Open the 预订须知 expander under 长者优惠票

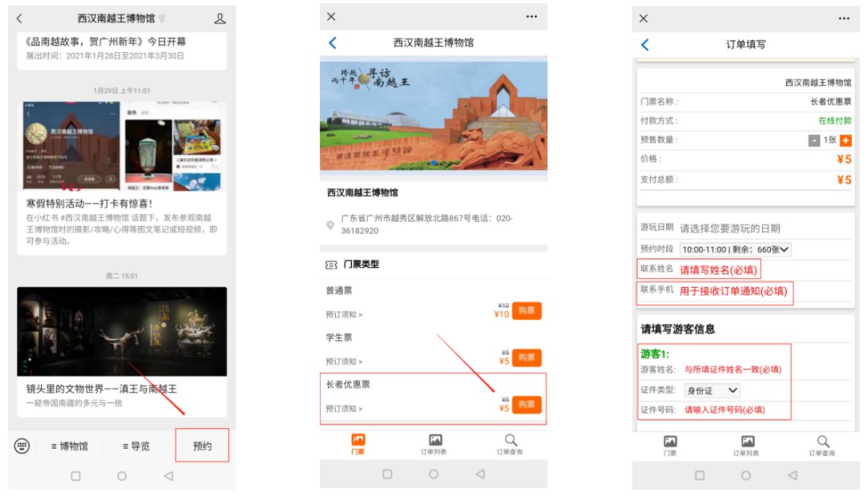click(344, 409)
